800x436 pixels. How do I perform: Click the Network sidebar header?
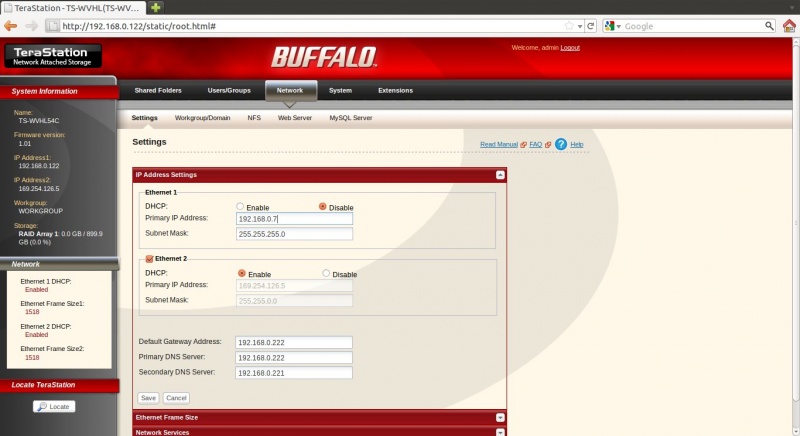point(59,264)
